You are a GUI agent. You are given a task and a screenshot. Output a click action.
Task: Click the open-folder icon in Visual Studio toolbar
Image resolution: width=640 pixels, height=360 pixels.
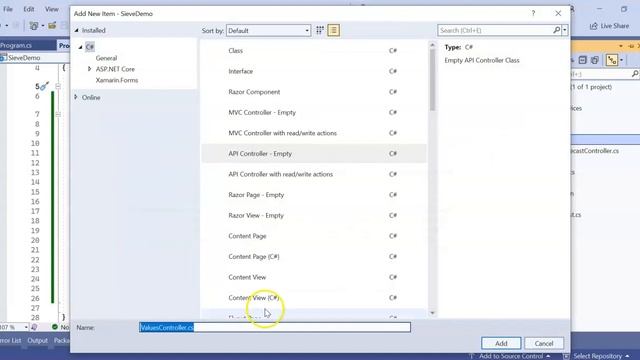(52, 26)
